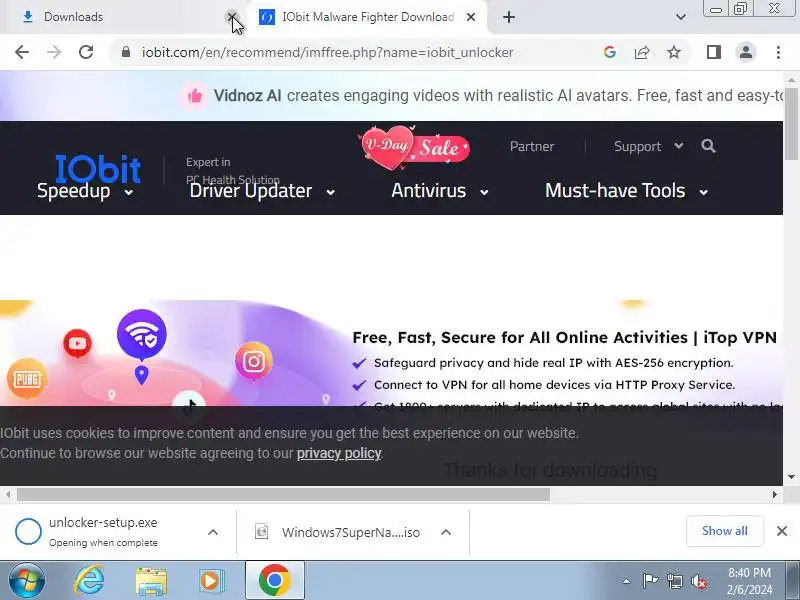
Task: Close the Downloads tab
Action: click(x=232, y=17)
